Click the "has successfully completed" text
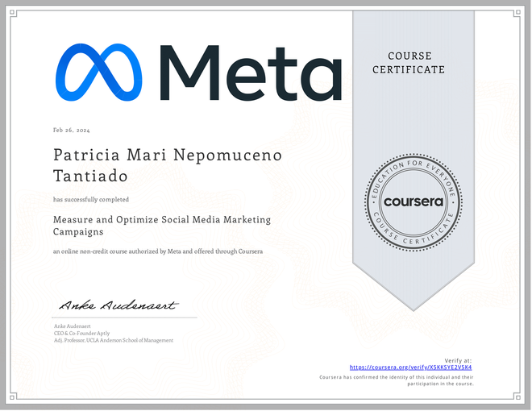This screenshot has height=411, width=532. pos(91,199)
